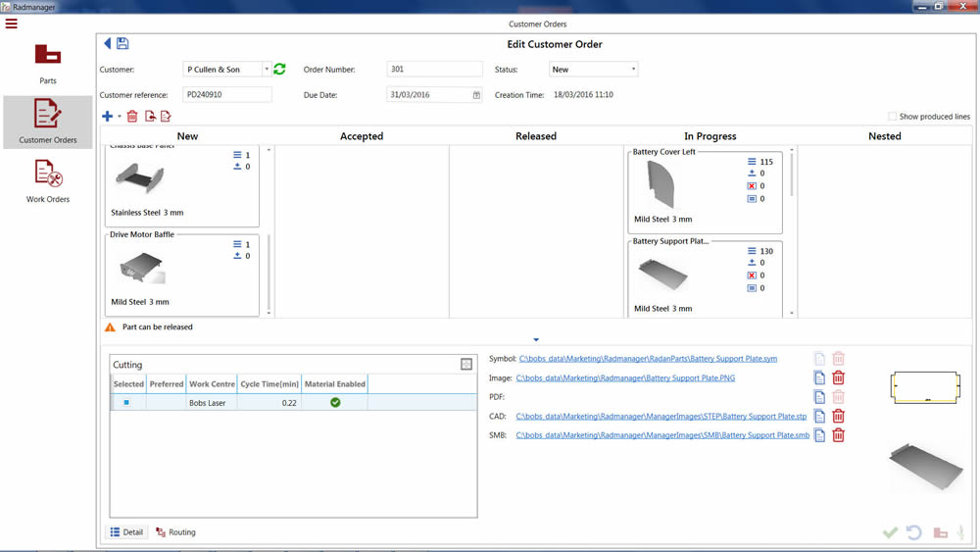Viewport: 980px width, 552px height.
Task: Click the Order Number input field
Action: [434, 70]
